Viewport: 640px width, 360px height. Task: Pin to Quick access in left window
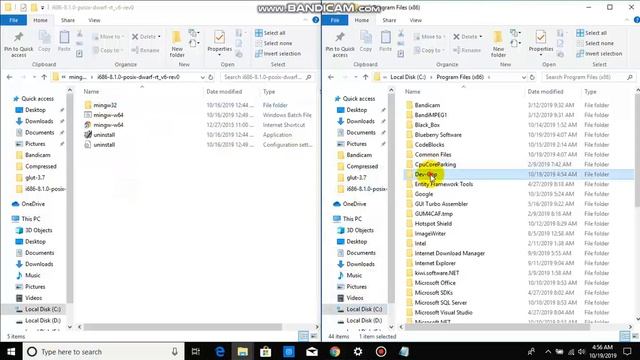tap(18, 44)
